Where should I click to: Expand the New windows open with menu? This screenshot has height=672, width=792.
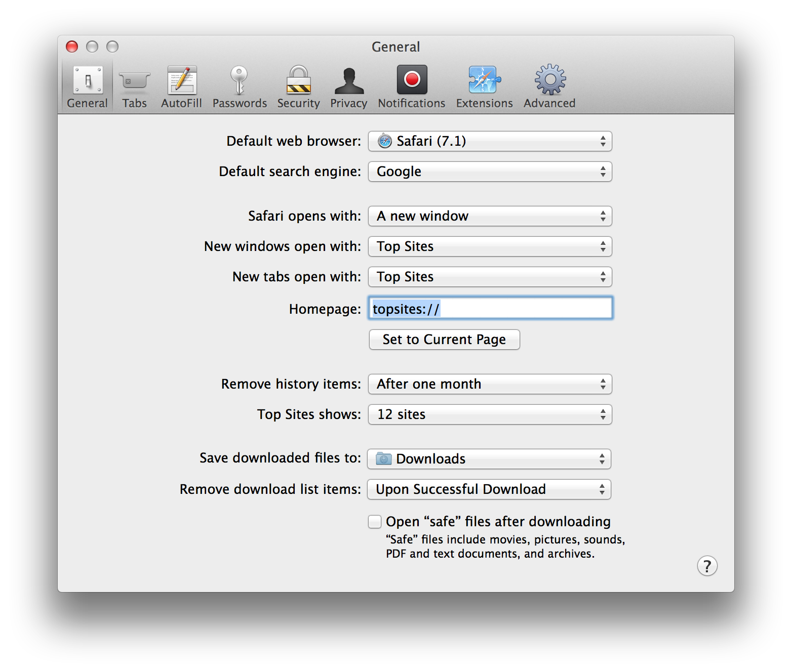click(490, 246)
